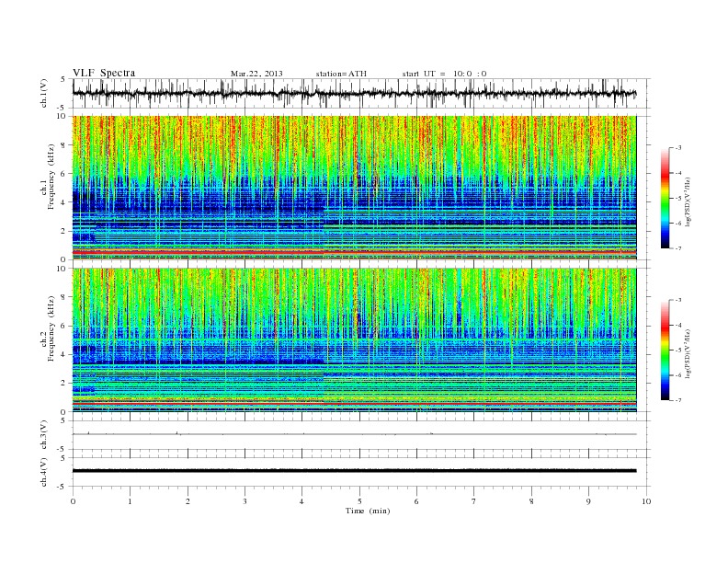
Task: Select the lower colorbar 'log(PSD)(V²/Hz)' label
Action: 688,354
